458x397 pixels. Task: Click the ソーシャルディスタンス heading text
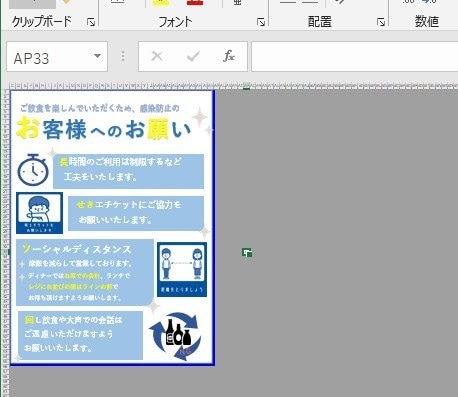(77, 249)
